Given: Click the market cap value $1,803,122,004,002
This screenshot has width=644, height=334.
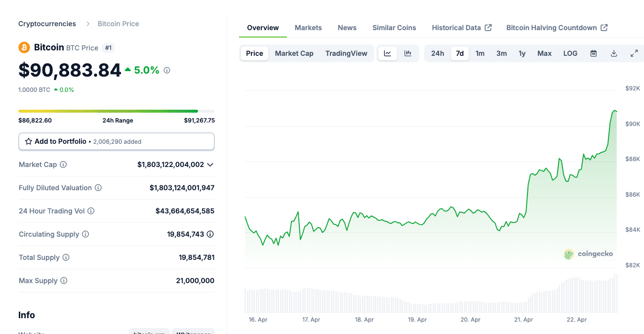Looking at the screenshot, I should [x=171, y=165].
